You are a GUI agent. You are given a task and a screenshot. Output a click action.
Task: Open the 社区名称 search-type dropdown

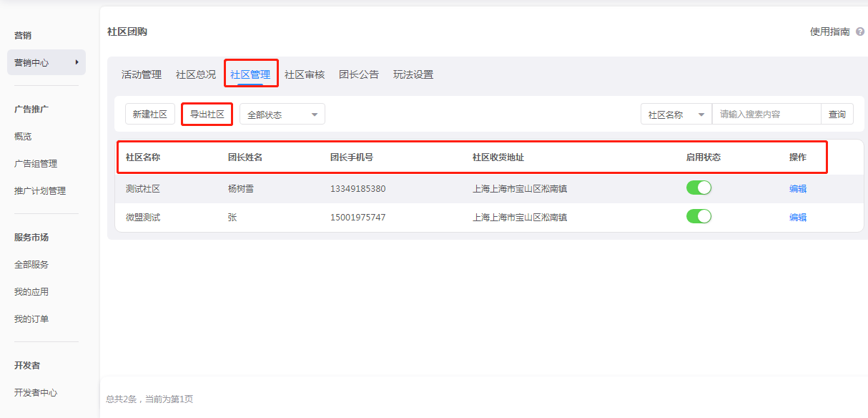coord(676,115)
